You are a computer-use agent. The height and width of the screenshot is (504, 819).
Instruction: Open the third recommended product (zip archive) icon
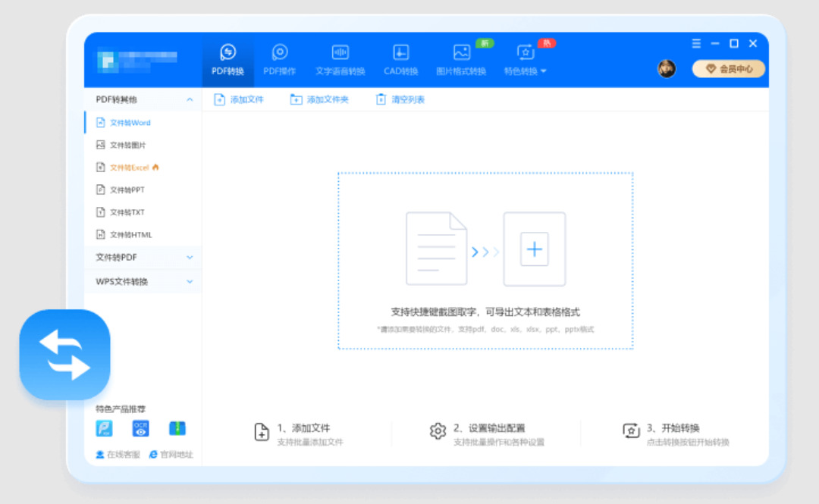[177, 428]
